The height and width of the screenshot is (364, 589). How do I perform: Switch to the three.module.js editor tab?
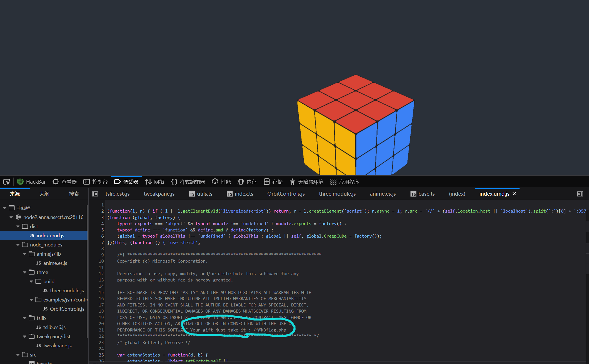pos(337,194)
